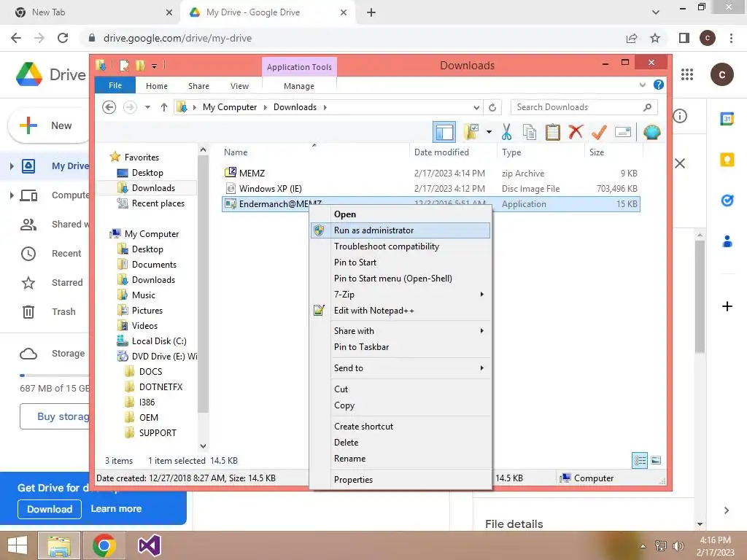Screen dimensions: 747x560
Task: Open Documents under My Computer
Action: pyautogui.click(x=147, y=264)
